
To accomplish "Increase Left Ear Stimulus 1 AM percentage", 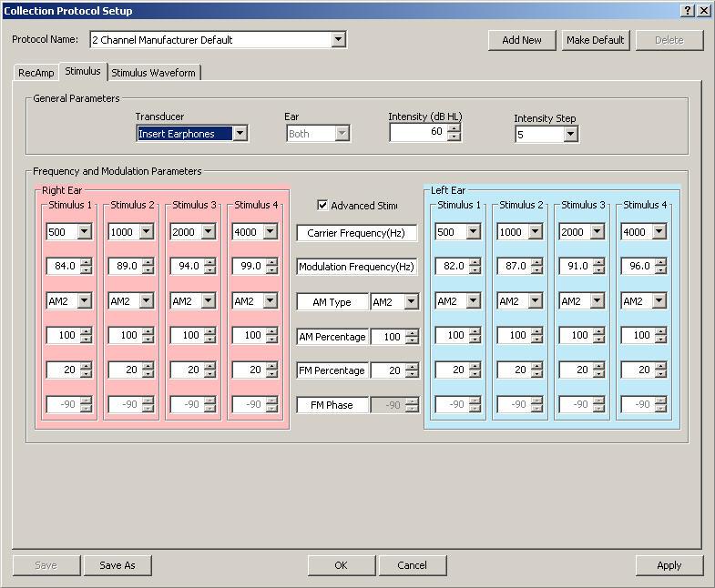I will [x=475, y=331].
